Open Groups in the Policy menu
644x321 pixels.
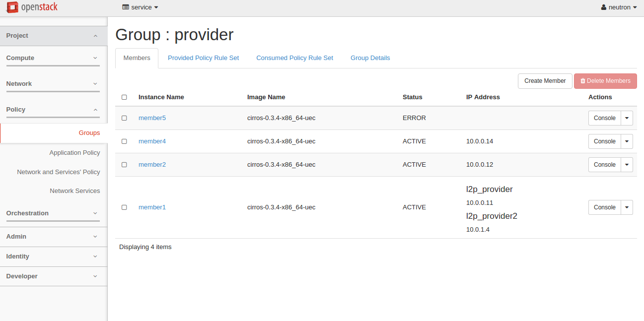[54, 133]
